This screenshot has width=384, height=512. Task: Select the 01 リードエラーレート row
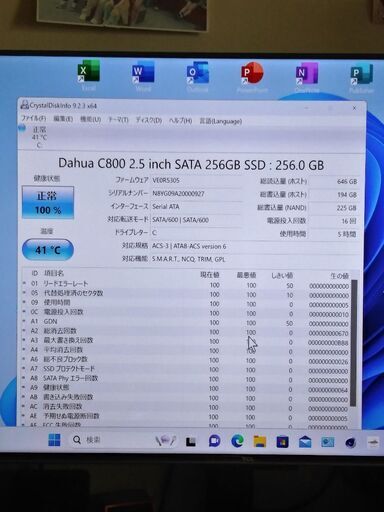click(186, 284)
